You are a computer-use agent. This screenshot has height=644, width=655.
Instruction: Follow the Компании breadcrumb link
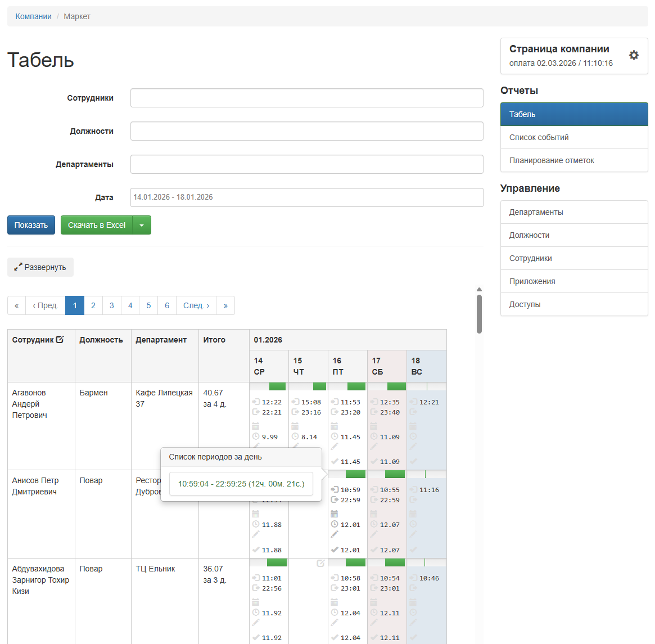33,16
